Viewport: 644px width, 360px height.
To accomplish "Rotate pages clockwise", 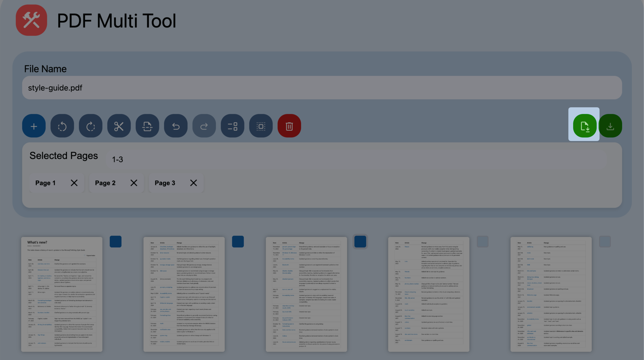I will tap(91, 126).
